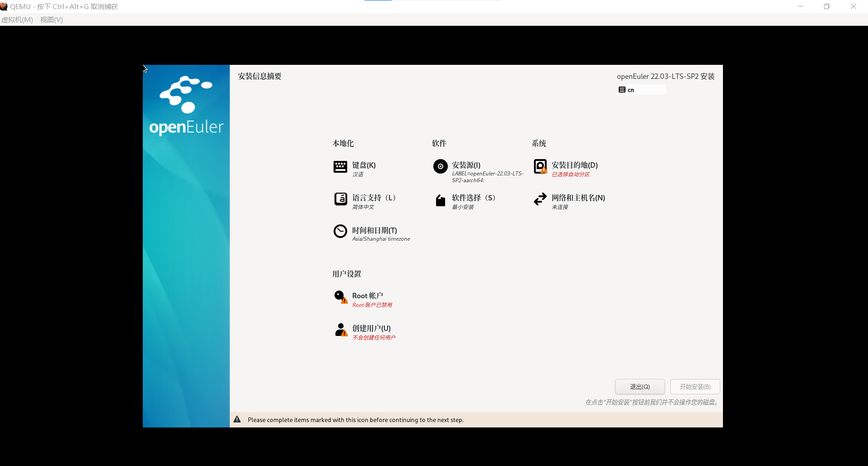Click the 安装信息摘要 heading
This screenshot has height=466, width=868.
point(260,76)
